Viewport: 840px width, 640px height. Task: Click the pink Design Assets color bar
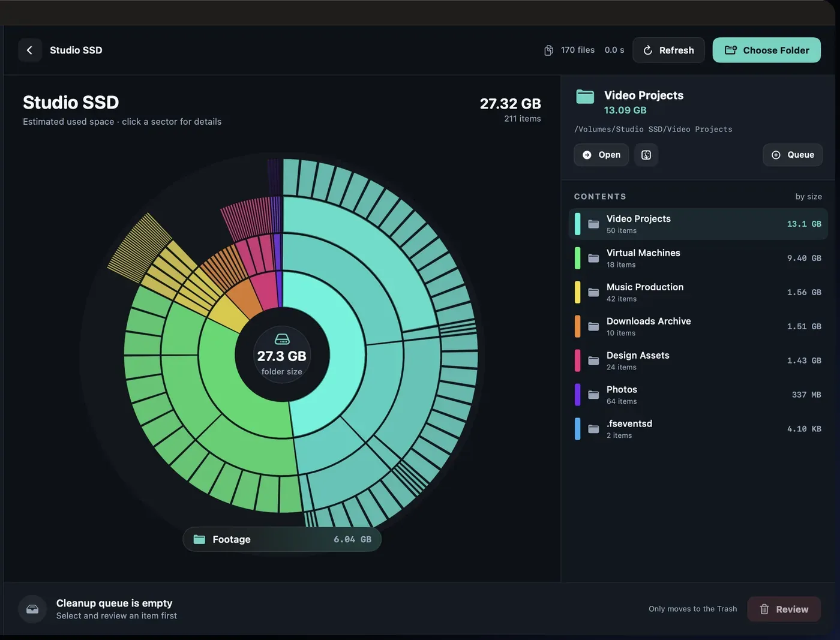coord(577,360)
